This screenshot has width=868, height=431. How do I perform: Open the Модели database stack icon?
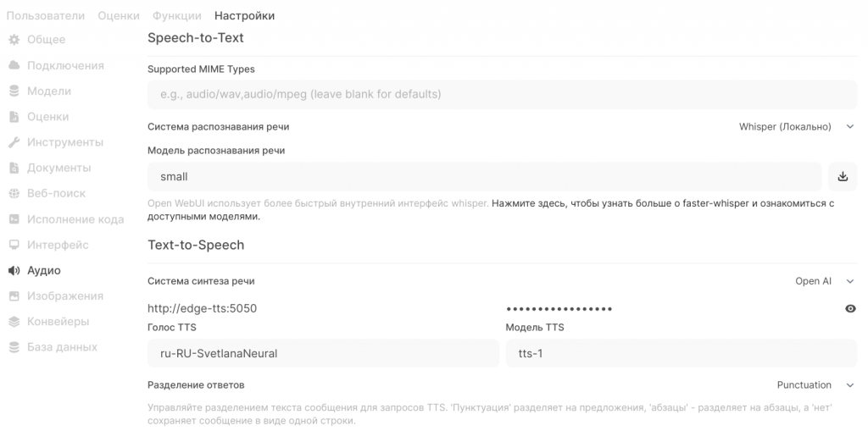tap(14, 91)
